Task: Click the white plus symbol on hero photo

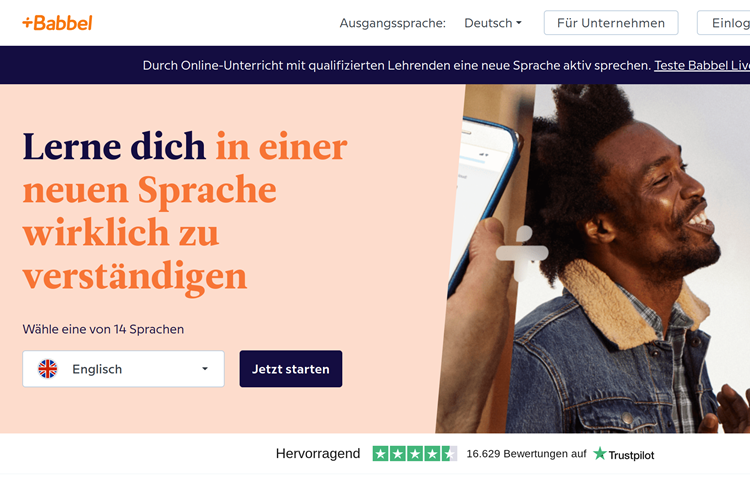Action: tap(522, 253)
